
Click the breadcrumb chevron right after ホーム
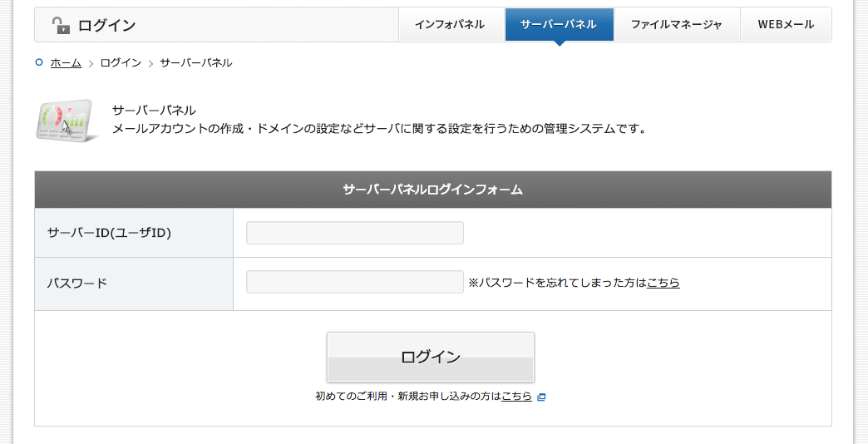coord(91,63)
